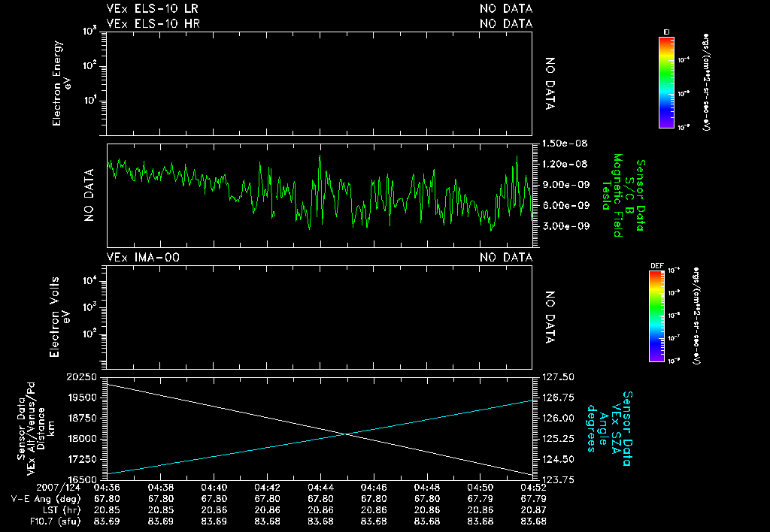
Task: Click the green 'S/C B Magnetic Field Tesla' label
Action: (x=618, y=195)
